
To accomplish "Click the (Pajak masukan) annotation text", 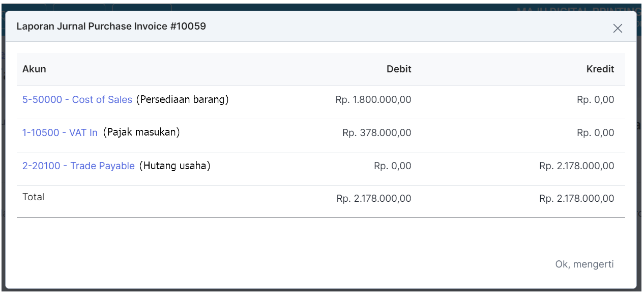I will (x=141, y=132).
